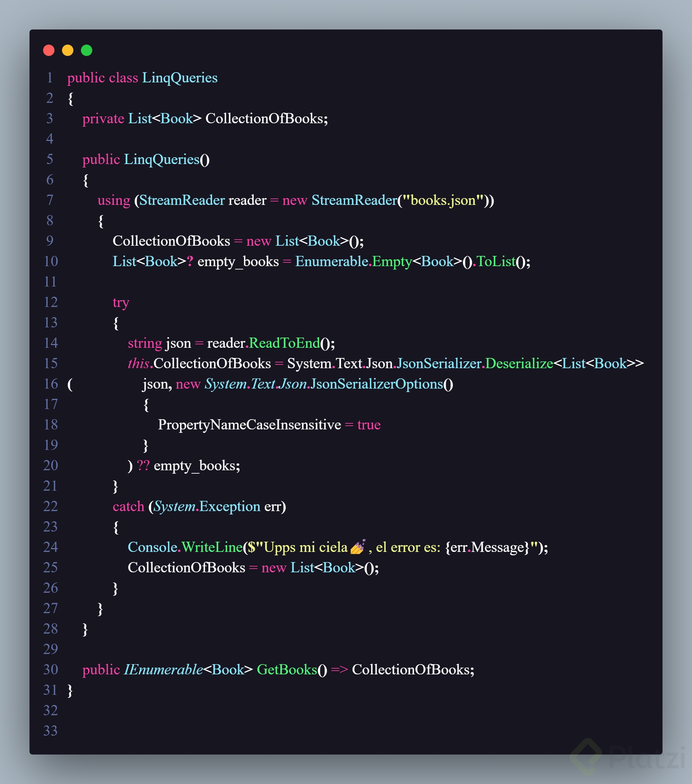Click the "try" keyword
The height and width of the screenshot is (784, 692).
(121, 303)
